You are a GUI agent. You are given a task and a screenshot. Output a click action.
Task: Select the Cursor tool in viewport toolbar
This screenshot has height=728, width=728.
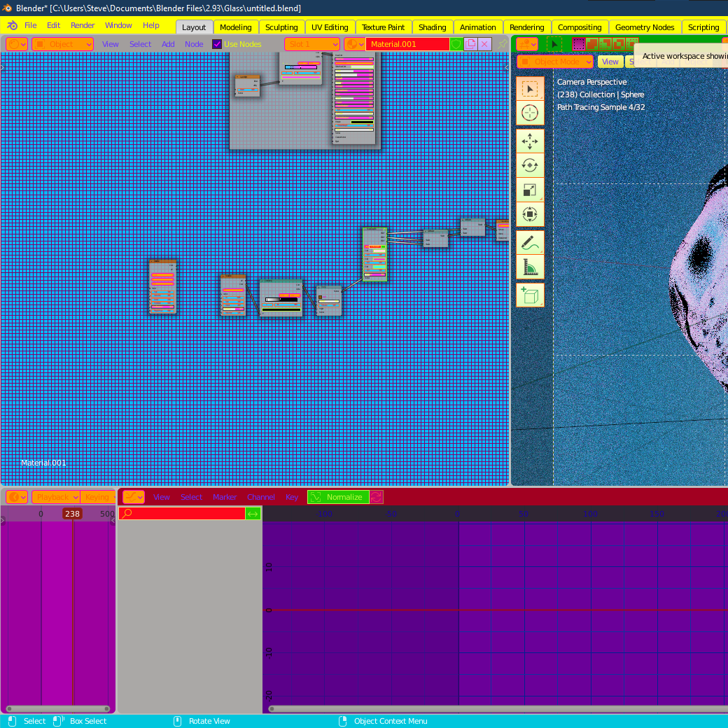[x=530, y=113]
